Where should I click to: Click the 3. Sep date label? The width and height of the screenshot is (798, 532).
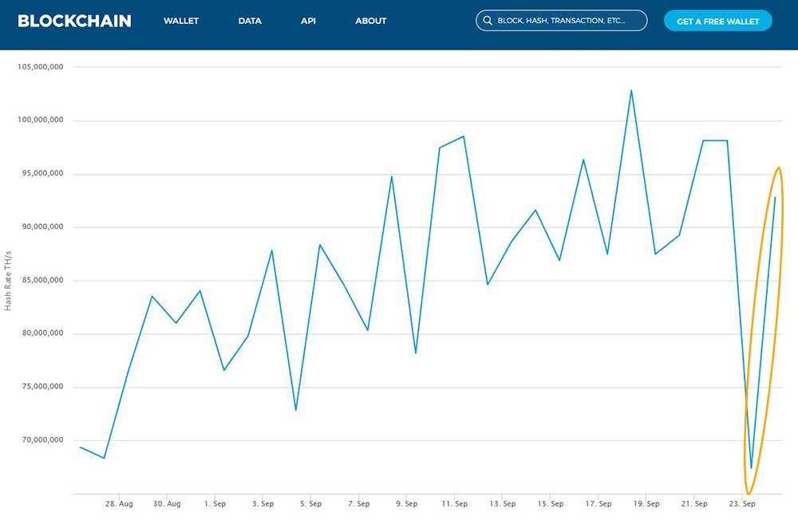point(263,503)
